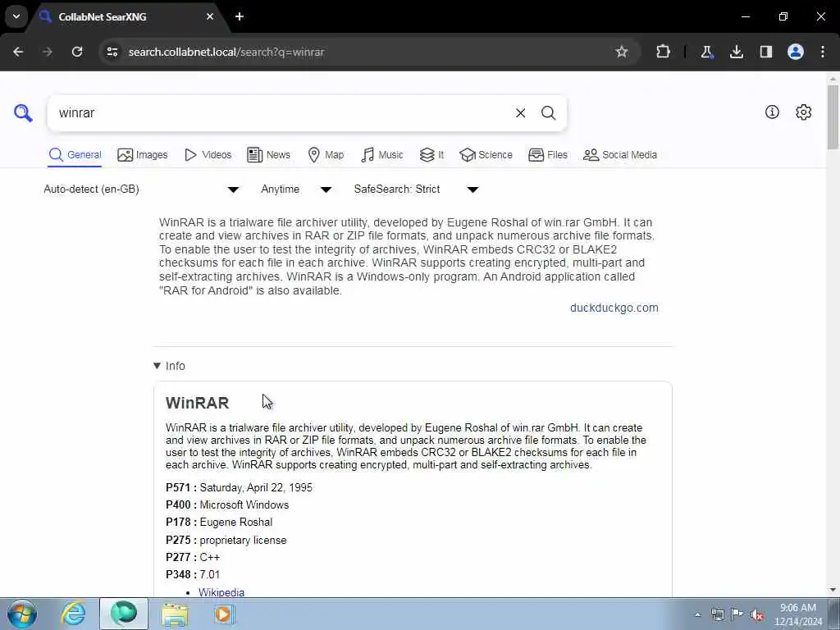Click the P275 proprietary license row
The image size is (840, 630).
tap(226, 540)
